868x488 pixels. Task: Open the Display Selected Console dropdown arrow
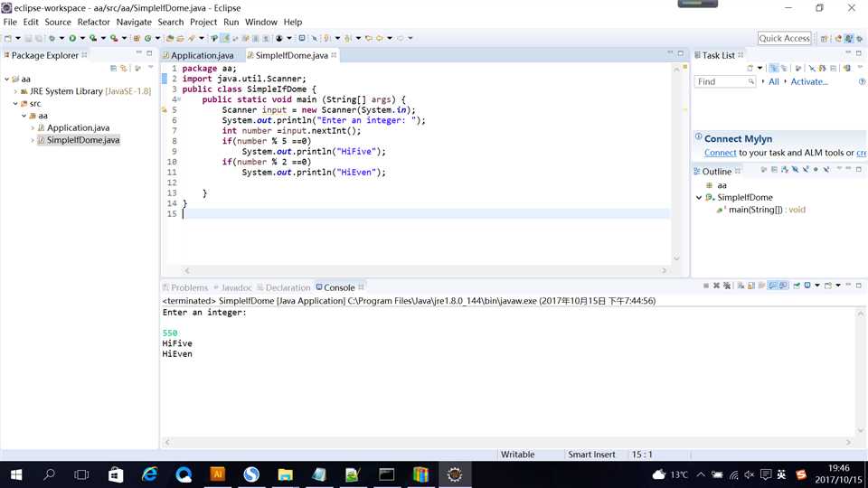pyautogui.click(x=817, y=286)
